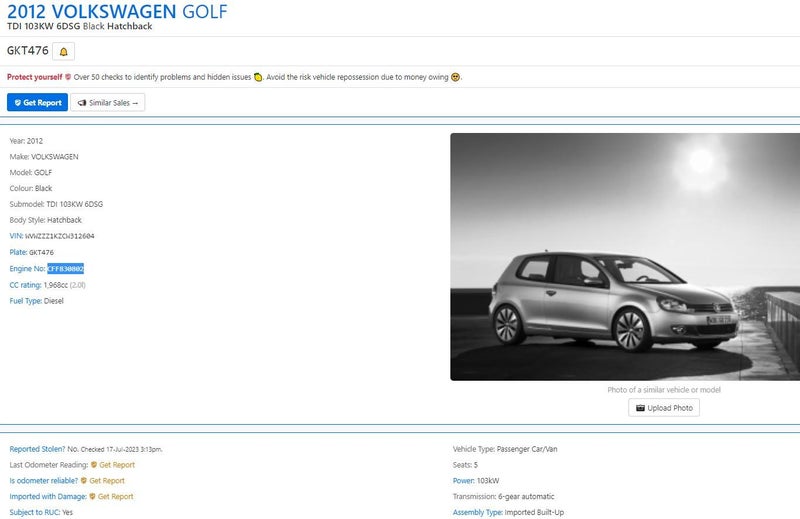Click the Is odometer reliable? link

43,481
